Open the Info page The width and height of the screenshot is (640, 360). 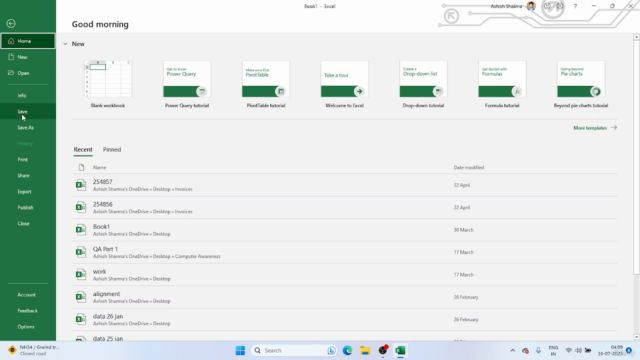28,96
